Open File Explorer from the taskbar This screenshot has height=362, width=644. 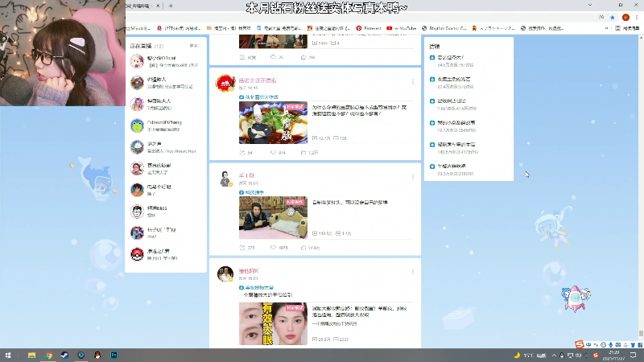point(31,355)
